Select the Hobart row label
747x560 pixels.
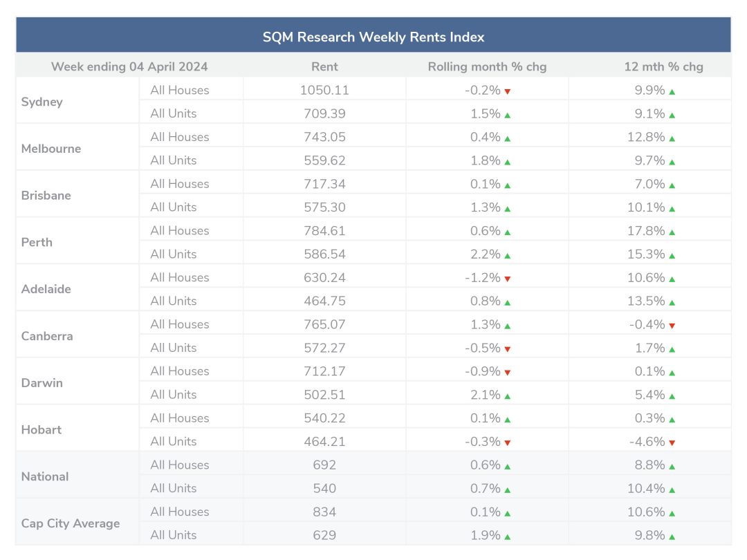coord(41,429)
